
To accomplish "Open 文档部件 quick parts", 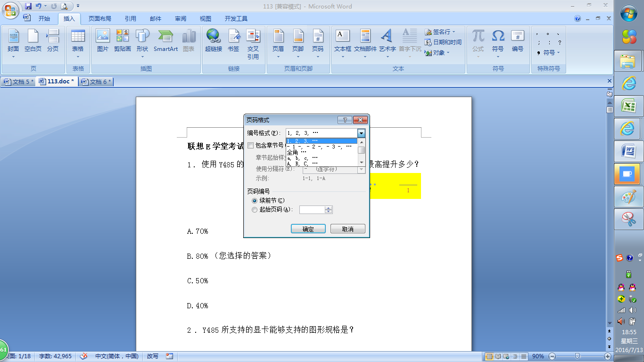I will [x=365, y=42].
